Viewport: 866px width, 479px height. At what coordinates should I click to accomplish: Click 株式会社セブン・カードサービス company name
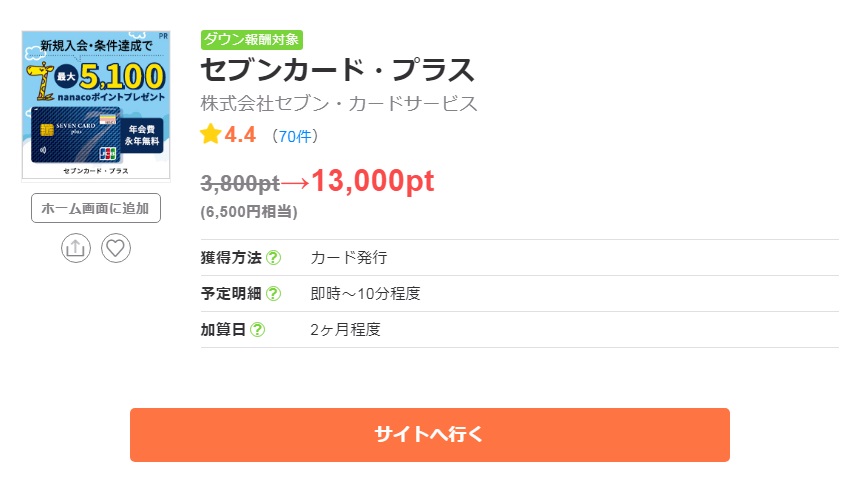(339, 104)
